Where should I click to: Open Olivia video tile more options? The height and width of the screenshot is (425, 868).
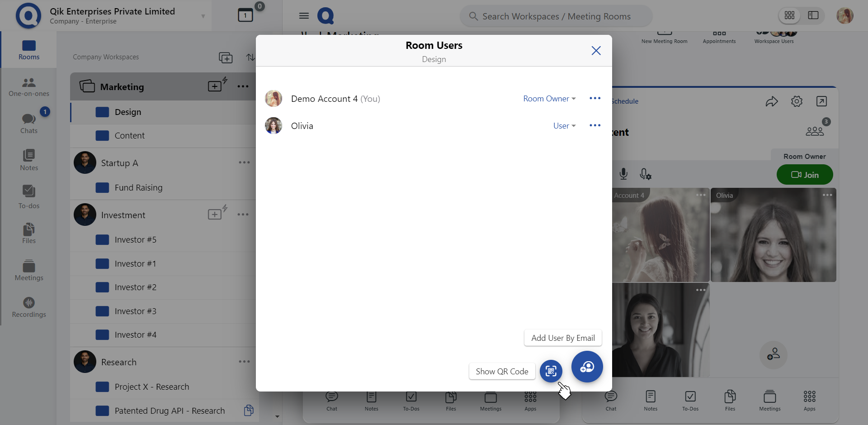point(827,195)
